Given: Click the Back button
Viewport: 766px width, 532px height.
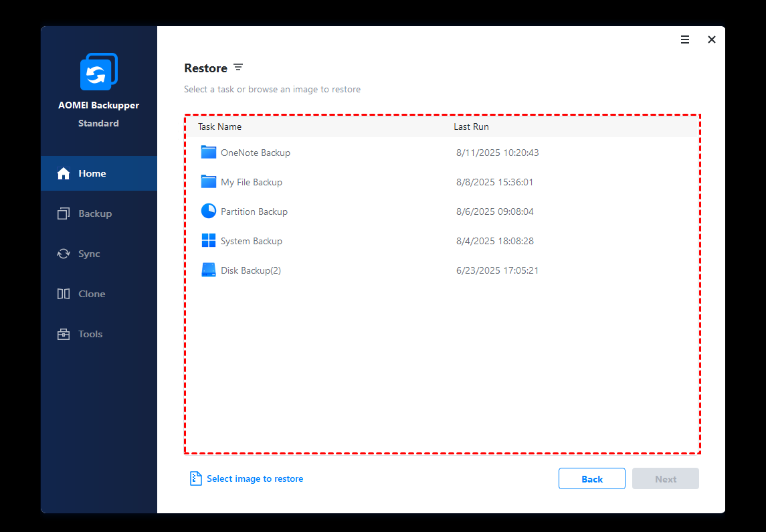Looking at the screenshot, I should (592, 478).
